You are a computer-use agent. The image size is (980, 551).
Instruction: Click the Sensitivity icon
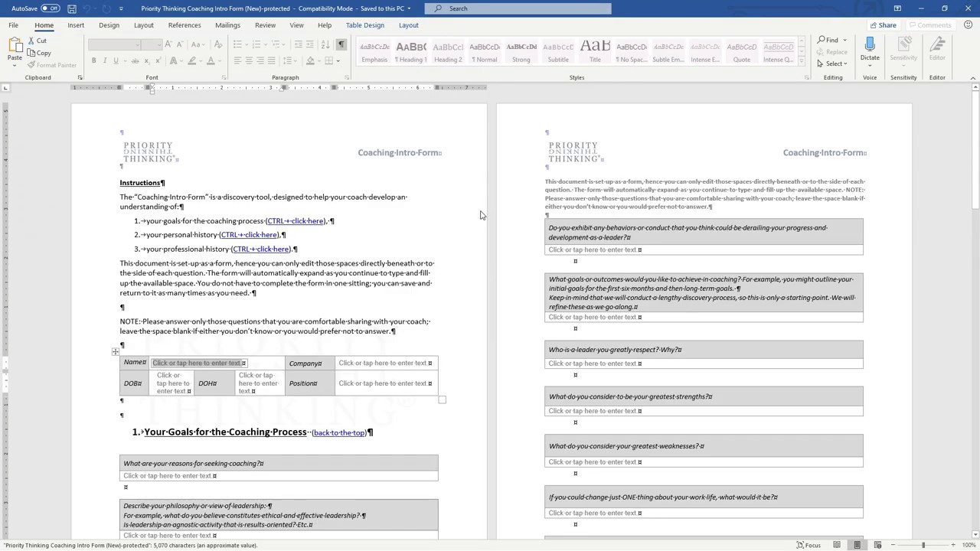click(903, 44)
